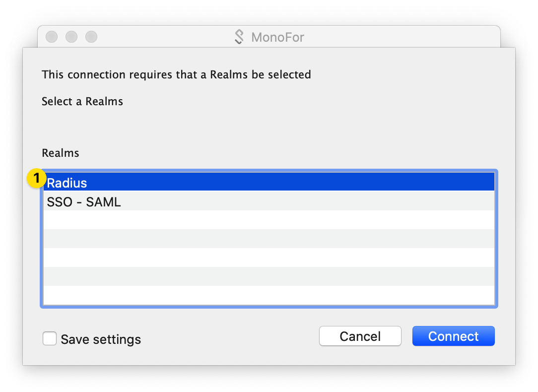Maximize the MonoFor window
This screenshot has height=392, width=538.
[x=91, y=37]
